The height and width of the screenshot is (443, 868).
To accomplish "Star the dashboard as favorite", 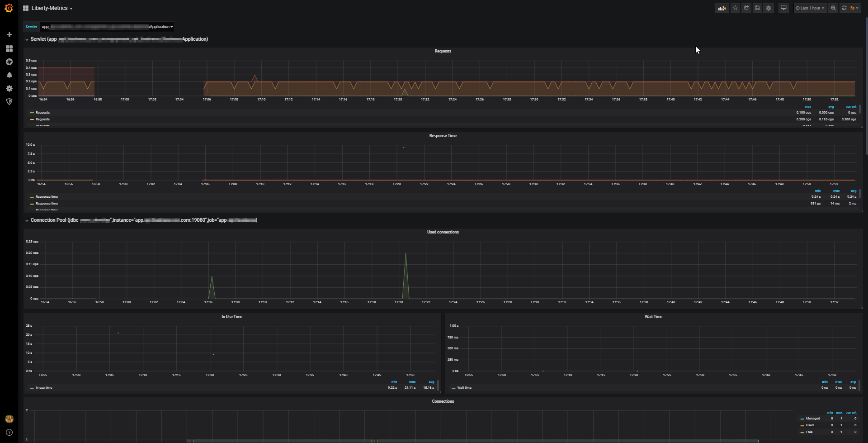I will coord(735,8).
